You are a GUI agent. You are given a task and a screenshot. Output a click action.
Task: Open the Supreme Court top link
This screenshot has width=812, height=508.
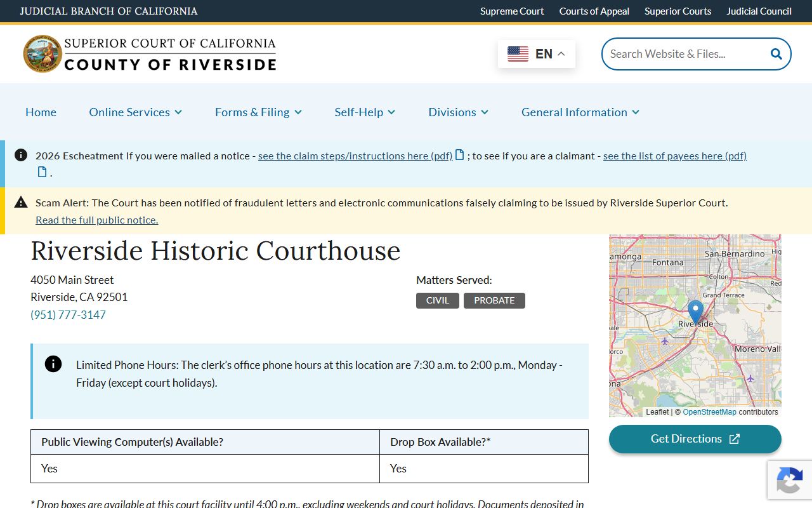(512, 11)
